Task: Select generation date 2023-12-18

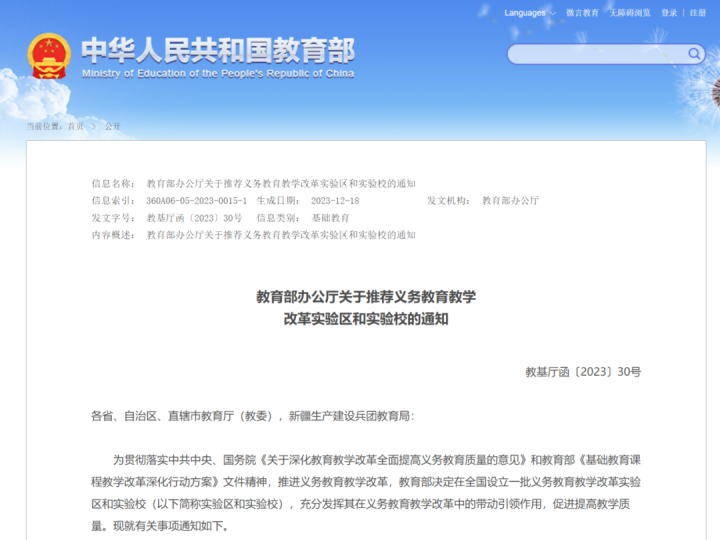Action: (x=335, y=201)
